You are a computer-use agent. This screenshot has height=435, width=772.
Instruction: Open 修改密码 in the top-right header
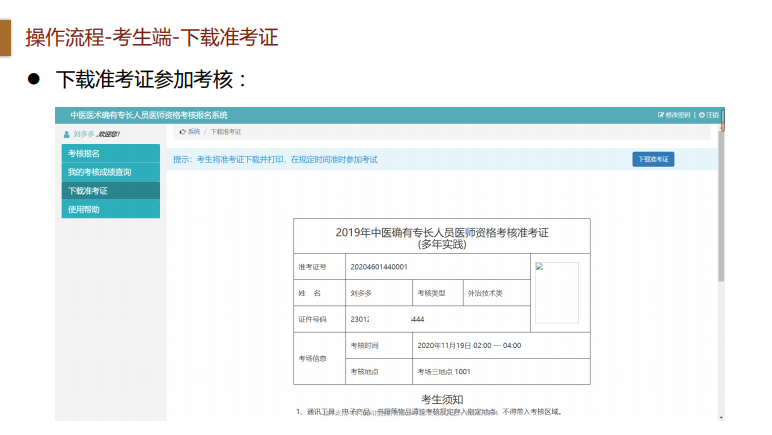coord(675,115)
